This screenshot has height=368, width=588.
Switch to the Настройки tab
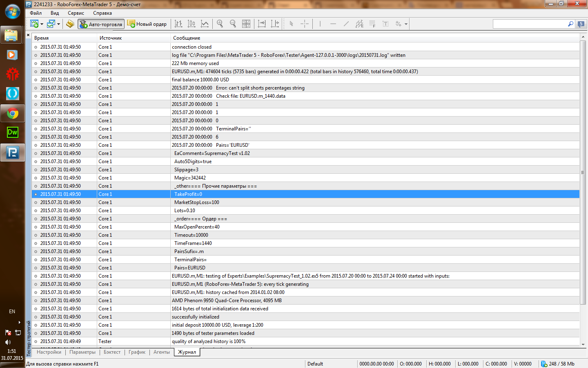[49, 352]
